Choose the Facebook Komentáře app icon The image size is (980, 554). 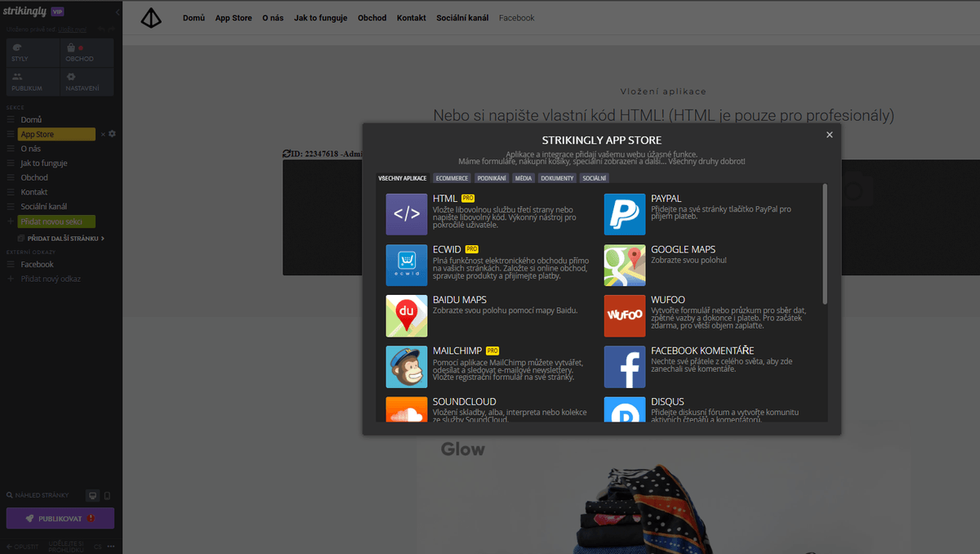(625, 367)
